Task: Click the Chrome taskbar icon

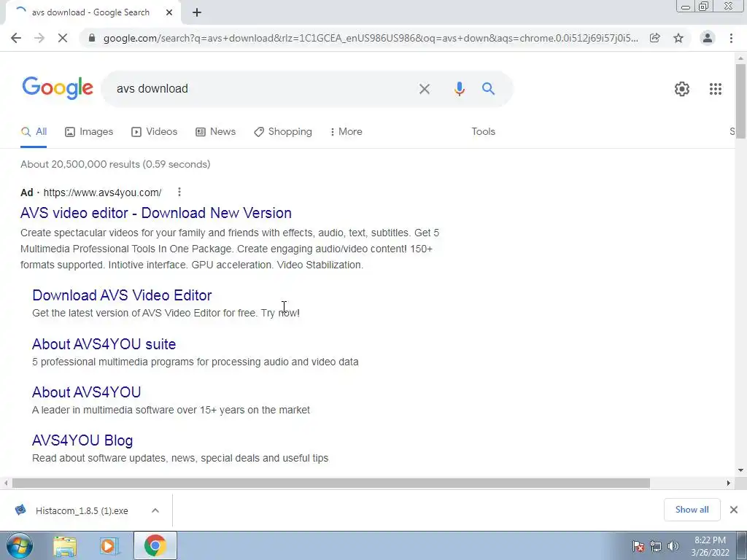Action: [155, 545]
